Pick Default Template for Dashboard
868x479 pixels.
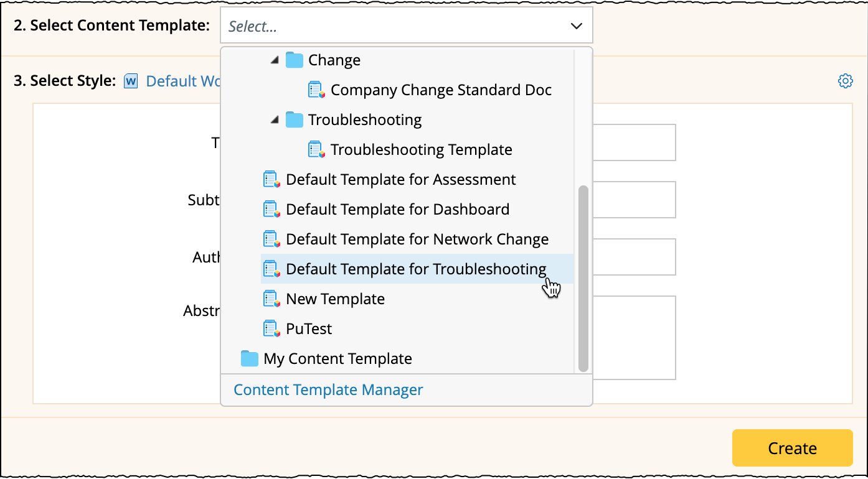(397, 209)
